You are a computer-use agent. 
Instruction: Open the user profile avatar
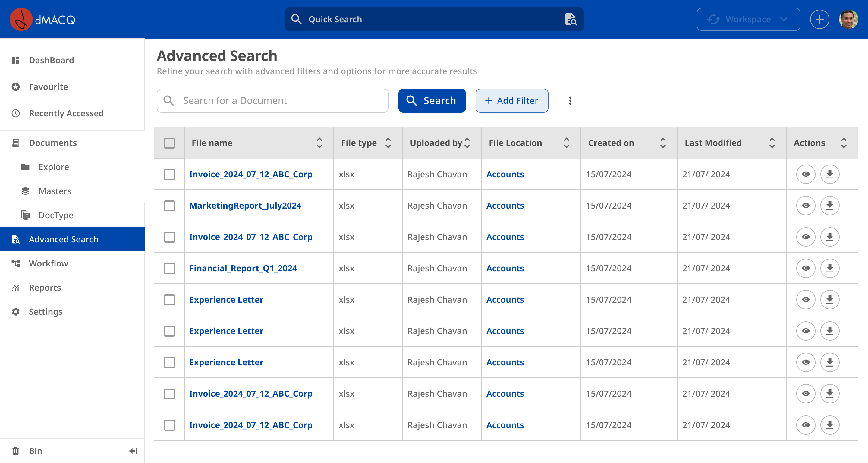tap(848, 19)
